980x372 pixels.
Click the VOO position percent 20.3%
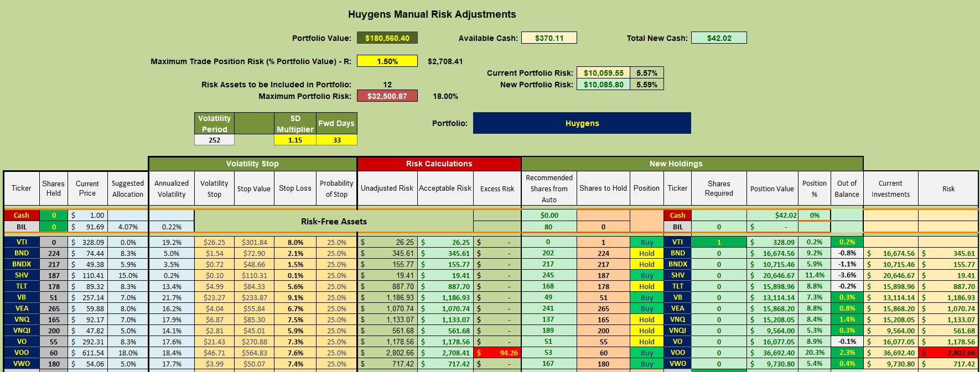pyautogui.click(x=815, y=353)
